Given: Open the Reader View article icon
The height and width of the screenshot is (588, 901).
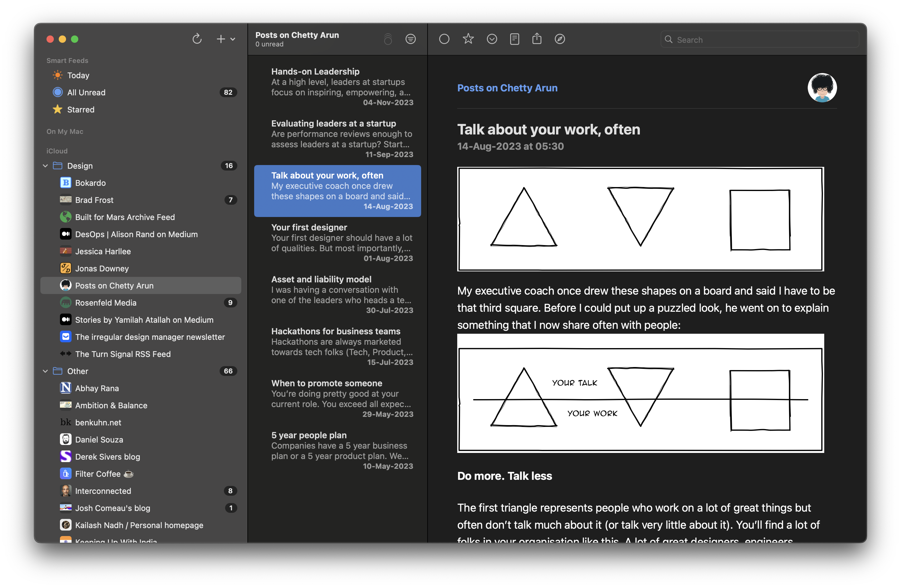Looking at the screenshot, I should click(514, 39).
